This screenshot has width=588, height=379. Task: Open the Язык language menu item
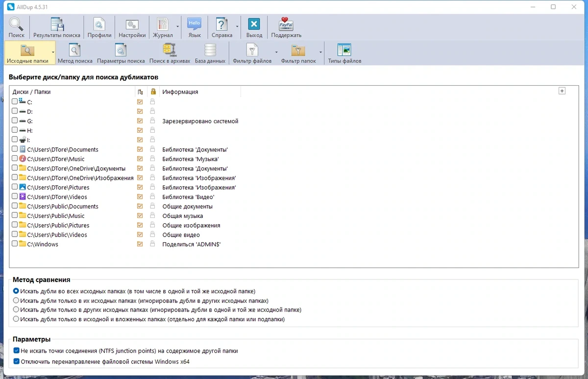195,27
